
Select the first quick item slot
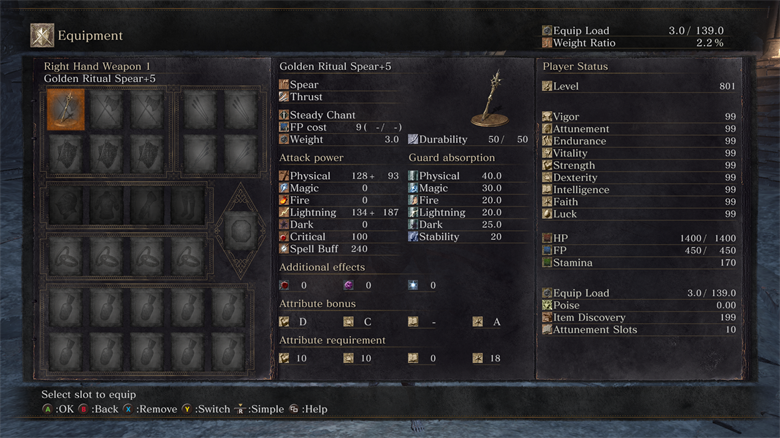(x=66, y=308)
